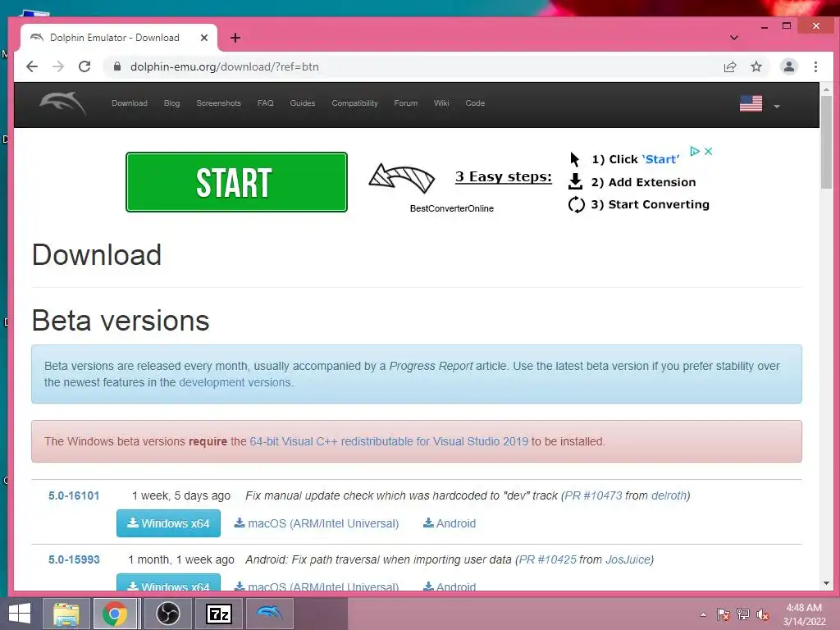The width and height of the screenshot is (840, 630).
Task: Click the green START ad button
Action: [x=236, y=182]
